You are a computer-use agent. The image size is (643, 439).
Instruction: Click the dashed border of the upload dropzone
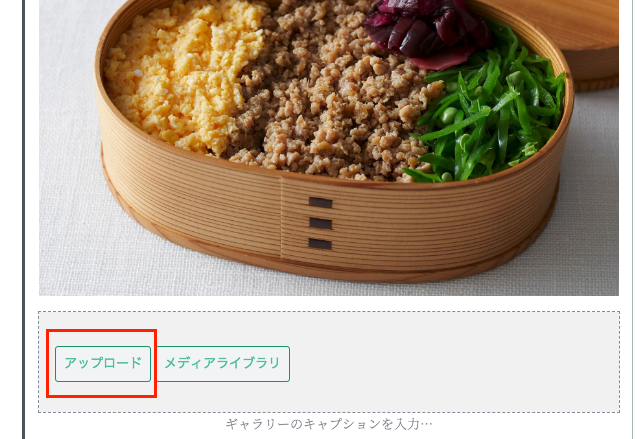tap(328, 312)
